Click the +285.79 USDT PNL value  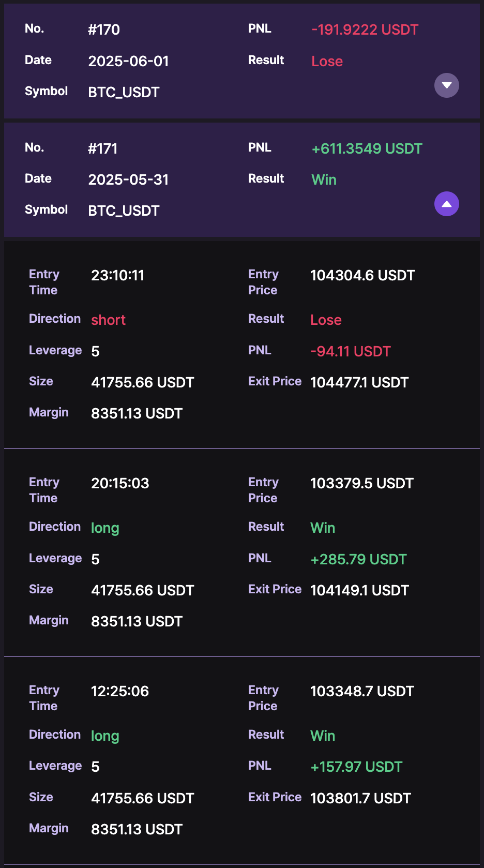(x=358, y=560)
